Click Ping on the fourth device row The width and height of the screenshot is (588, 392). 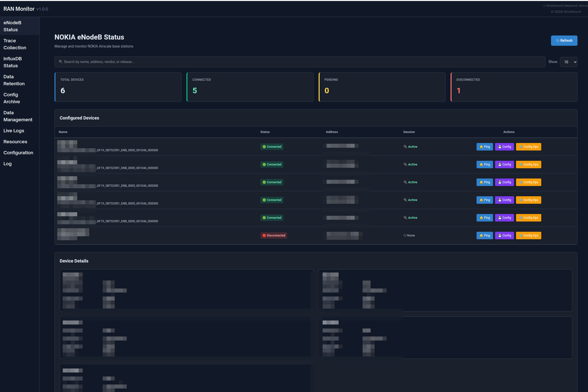click(x=484, y=200)
